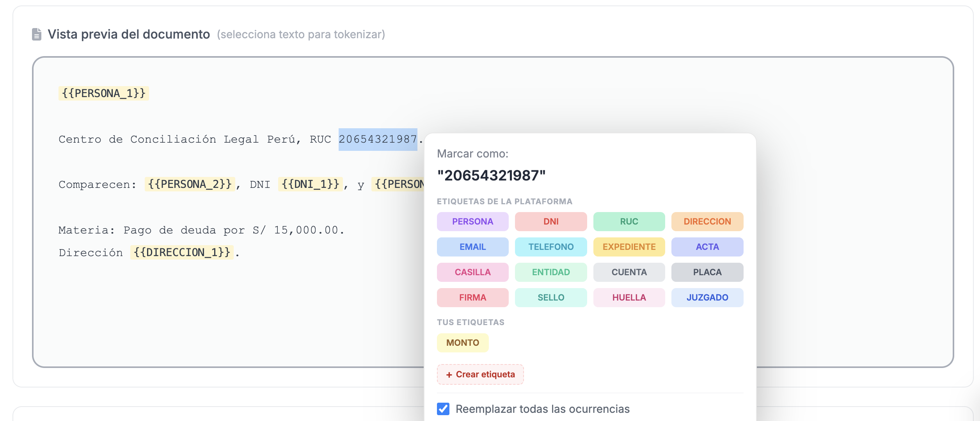Pick the CUENTA tag
Image resolution: width=980 pixels, height=421 pixels.
(629, 272)
